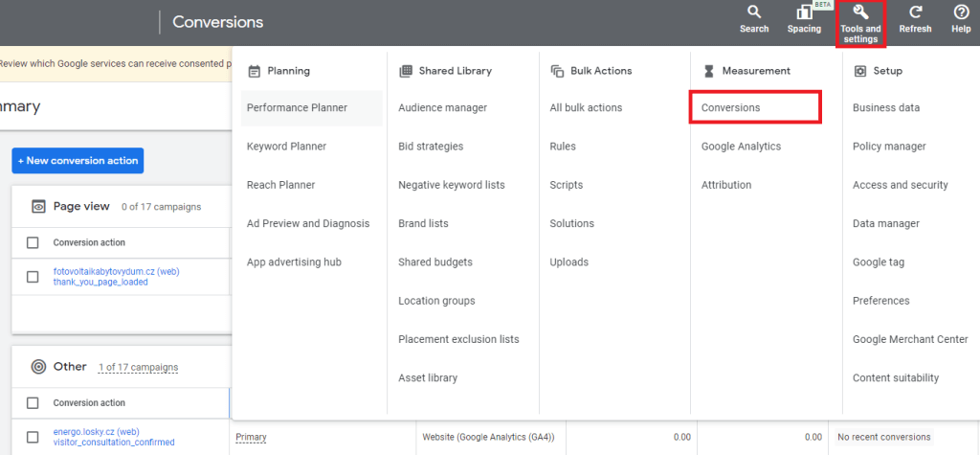Image resolution: width=980 pixels, height=455 pixels.
Task: Open Attribution
Action: [x=725, y=185]
